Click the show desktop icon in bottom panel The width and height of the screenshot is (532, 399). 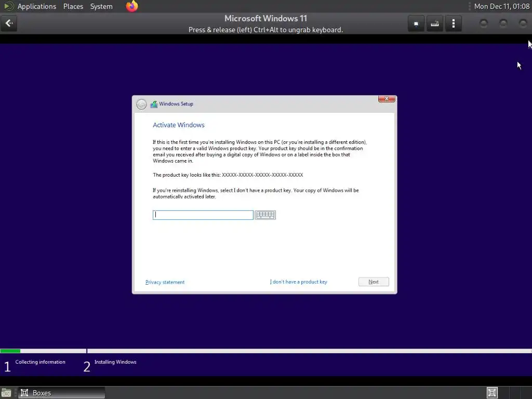pos(6,393)
